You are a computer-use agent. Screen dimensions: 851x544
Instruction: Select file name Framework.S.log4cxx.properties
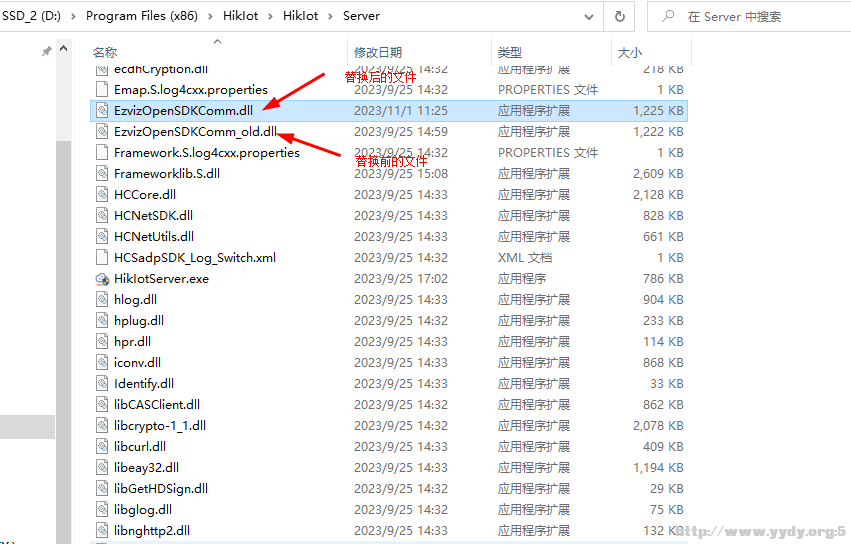click(x=207, y=153)
